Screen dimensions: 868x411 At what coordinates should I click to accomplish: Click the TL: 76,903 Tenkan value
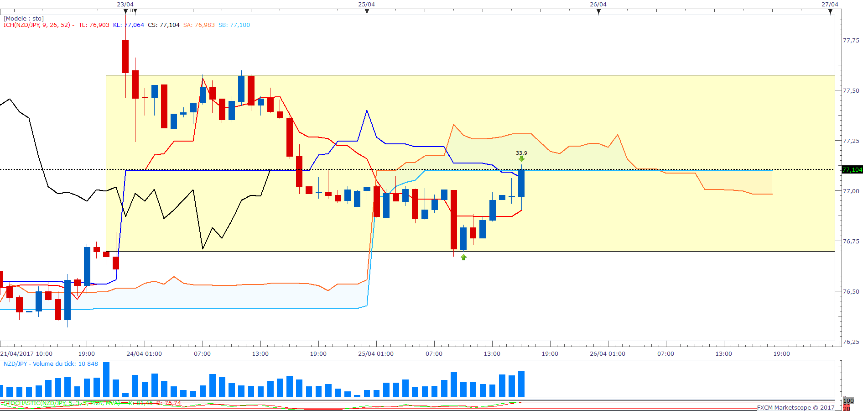(94, 25)
